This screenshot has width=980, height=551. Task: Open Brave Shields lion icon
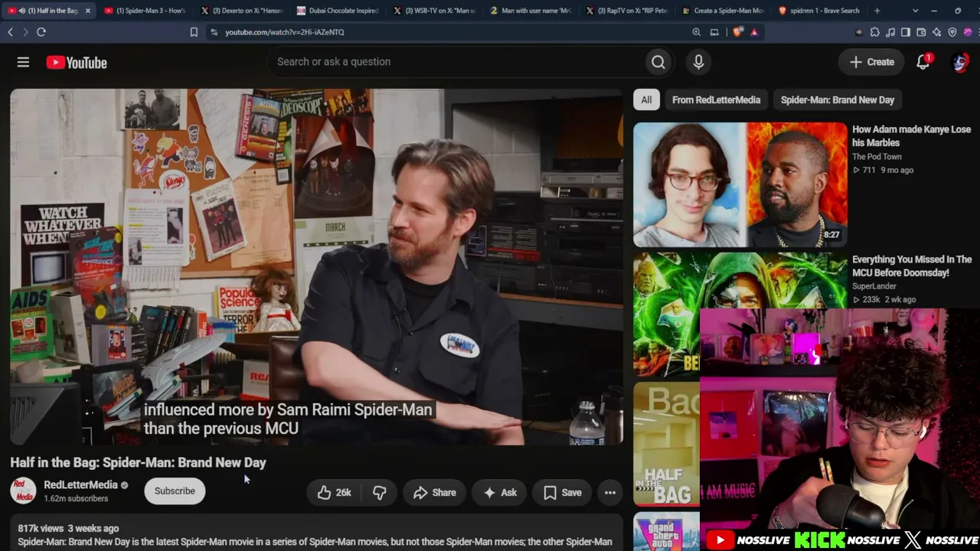pos(737,32)
